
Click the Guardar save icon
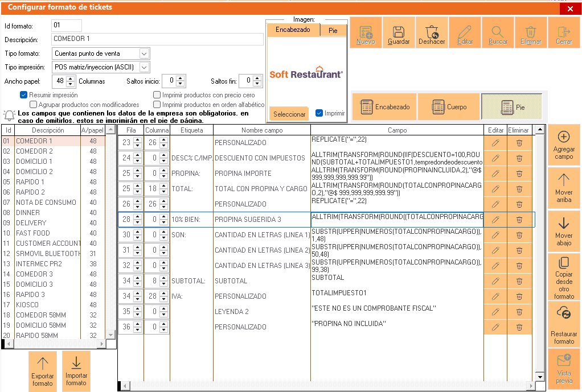399,32
